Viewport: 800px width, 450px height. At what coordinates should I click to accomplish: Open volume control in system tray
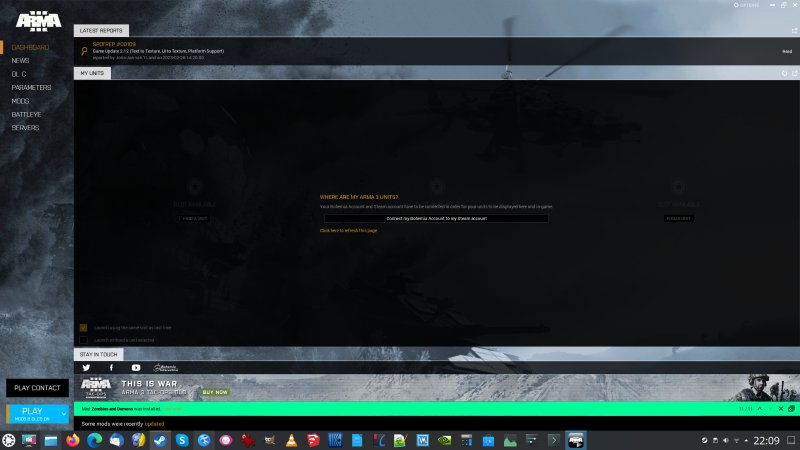click(726, 440)
